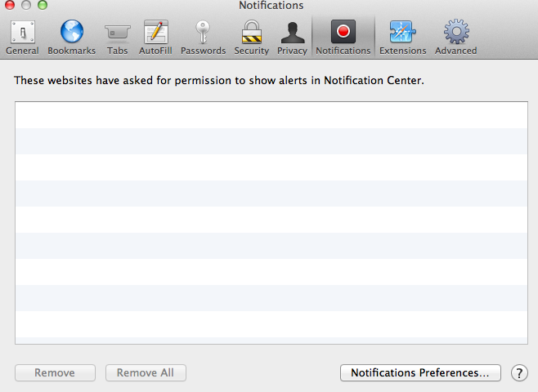This screenshot has height=392, width=538.
Task: Close the Notifications window red button
Action: [10, 4]
